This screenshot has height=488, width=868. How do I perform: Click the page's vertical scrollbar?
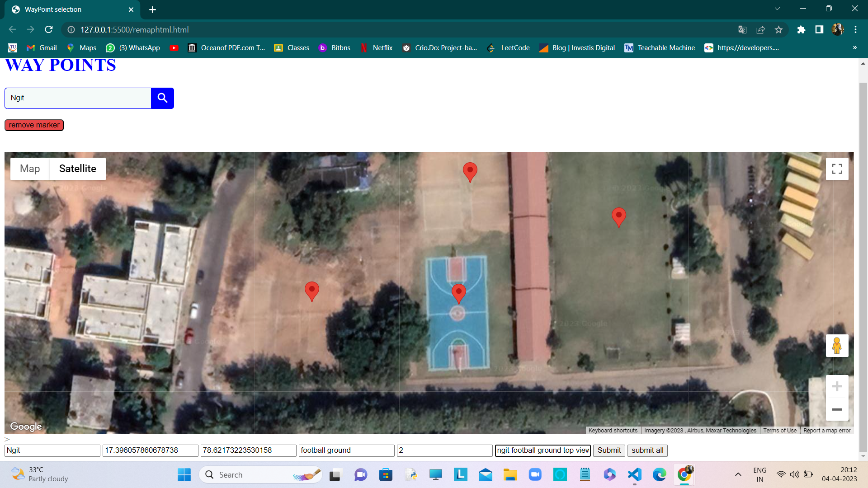[x=863, y=267]
